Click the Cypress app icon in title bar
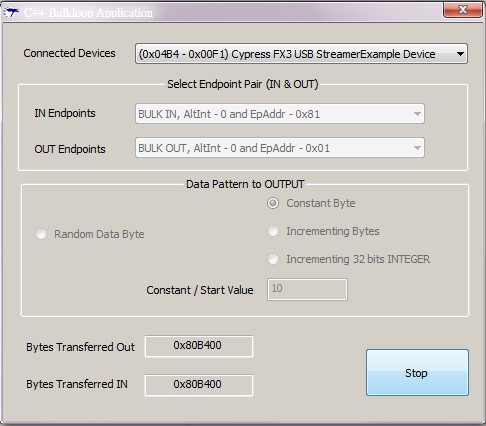The width and height of the screenshot is (486, 426). [11, 12]
